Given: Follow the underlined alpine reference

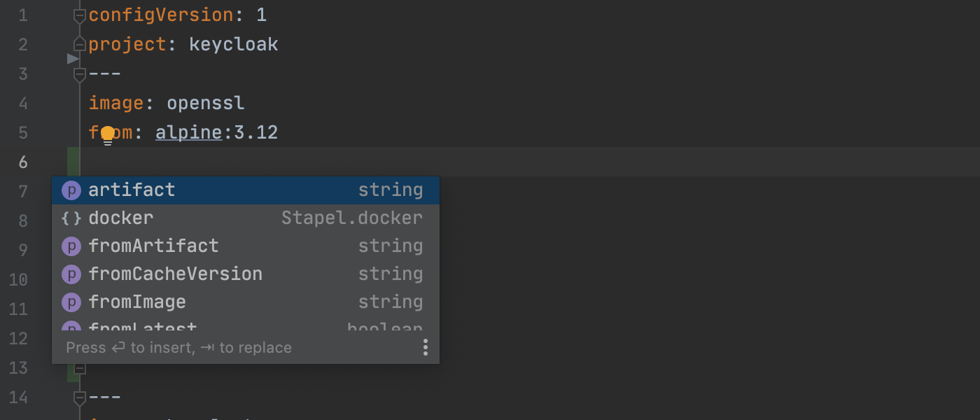Looking at the screenshot, I should click(188, 133).
